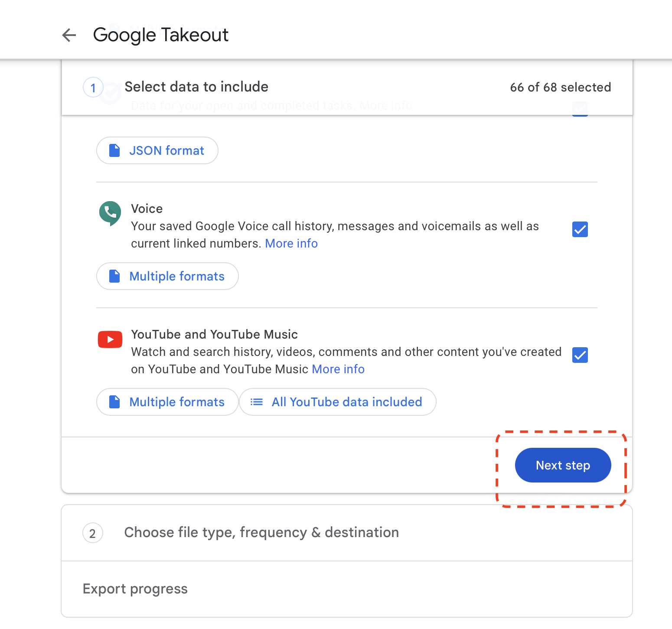Click the Google Voice phone icon
672x629 pixels.
click(110, 213)
